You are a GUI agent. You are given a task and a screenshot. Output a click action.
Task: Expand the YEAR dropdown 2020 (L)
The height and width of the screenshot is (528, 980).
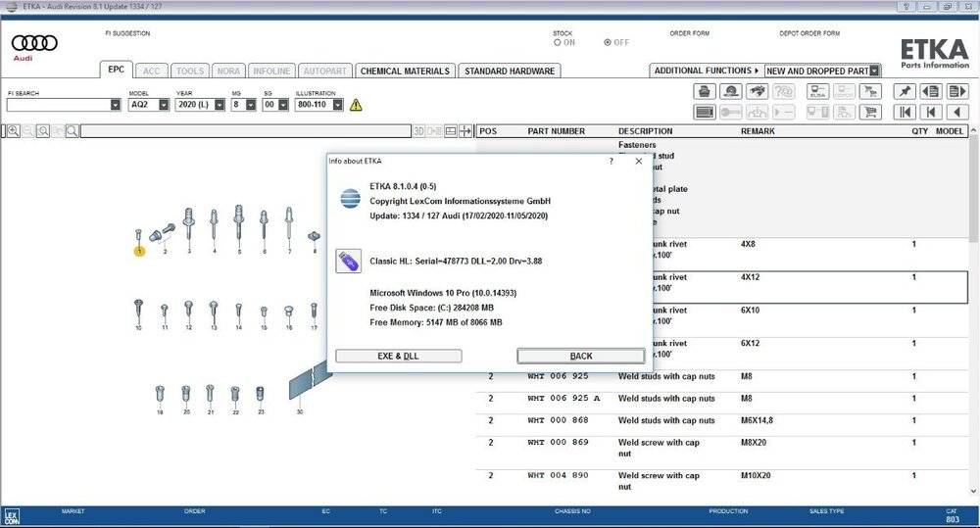tap(220, 105)
